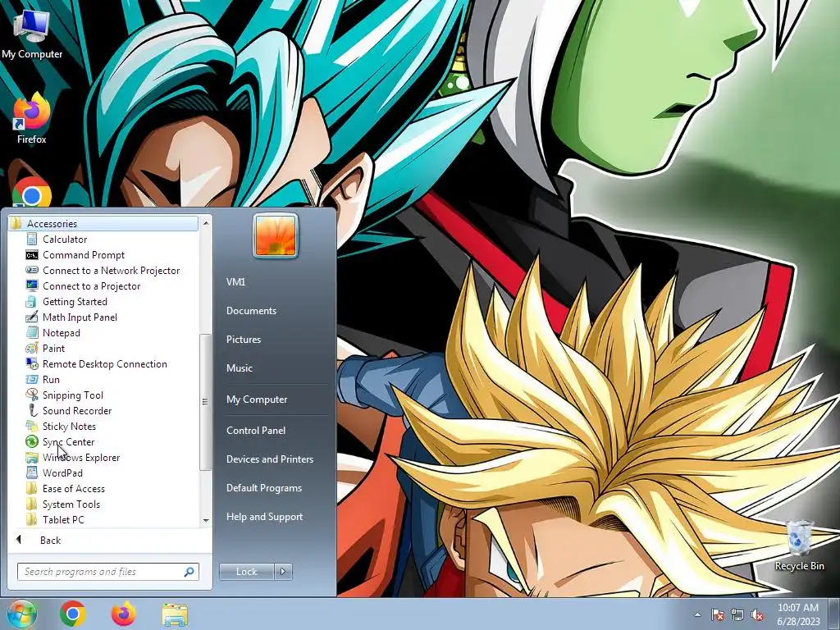Select My Computer desktop icon
The height and width of the screenshot is (630, 840).
click(32, 34)
